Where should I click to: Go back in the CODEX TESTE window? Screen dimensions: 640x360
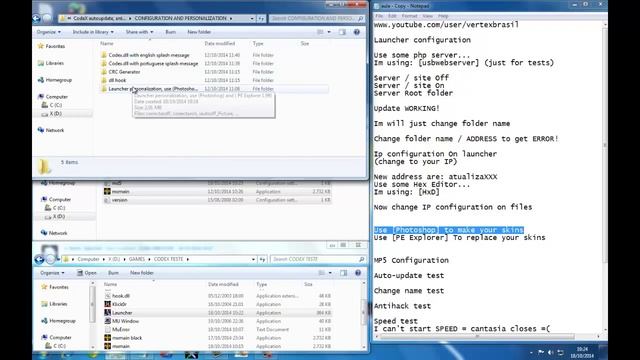[x=39, y=260]
